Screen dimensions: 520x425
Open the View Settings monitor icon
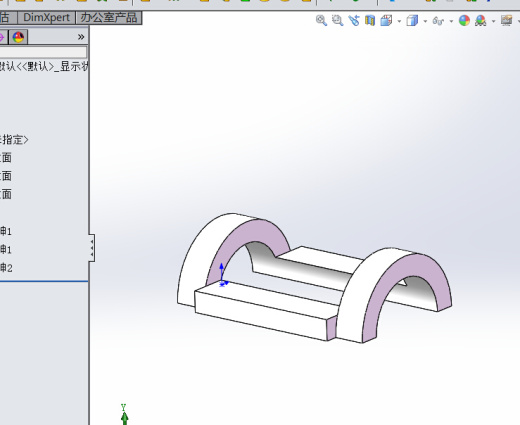[x=506, y=21]
